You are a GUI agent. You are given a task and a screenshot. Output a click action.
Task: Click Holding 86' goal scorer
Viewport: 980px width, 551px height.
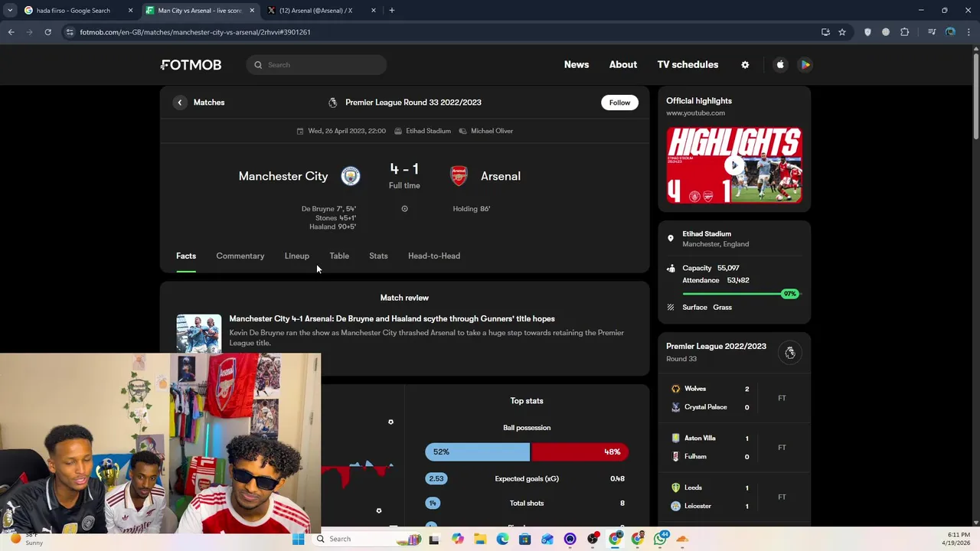472,209
